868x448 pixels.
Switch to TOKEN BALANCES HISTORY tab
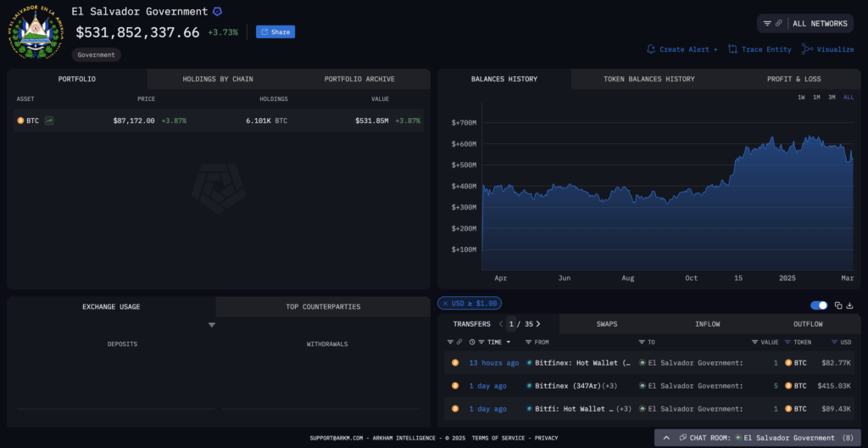click(648, 79)
